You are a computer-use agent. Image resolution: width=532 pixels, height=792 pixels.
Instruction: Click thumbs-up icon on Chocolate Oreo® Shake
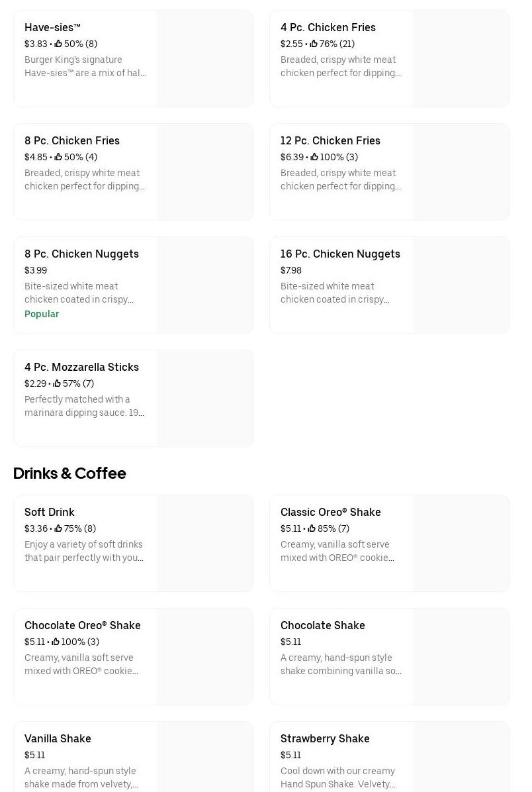56,642
